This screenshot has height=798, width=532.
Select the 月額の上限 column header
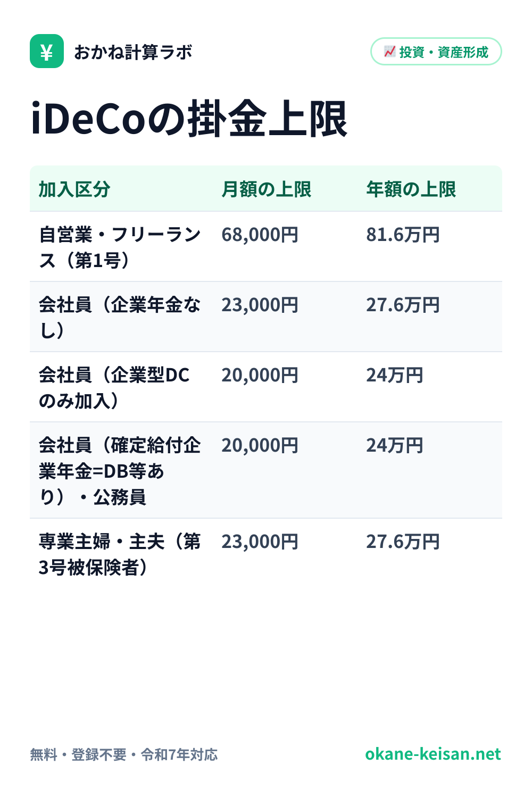(267, 189)
